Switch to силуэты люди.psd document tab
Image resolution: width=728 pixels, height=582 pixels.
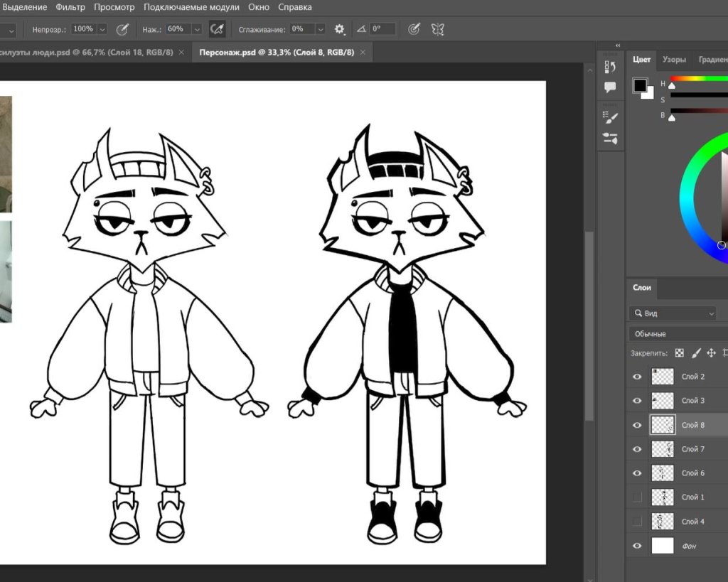coord(85,52)
